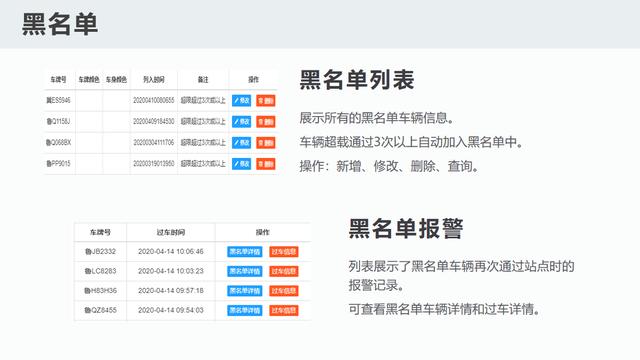Screen dimensions: 640x360
Task: Click pass time 2020-04-14 09:54:03
Action: tap(171, 311)
